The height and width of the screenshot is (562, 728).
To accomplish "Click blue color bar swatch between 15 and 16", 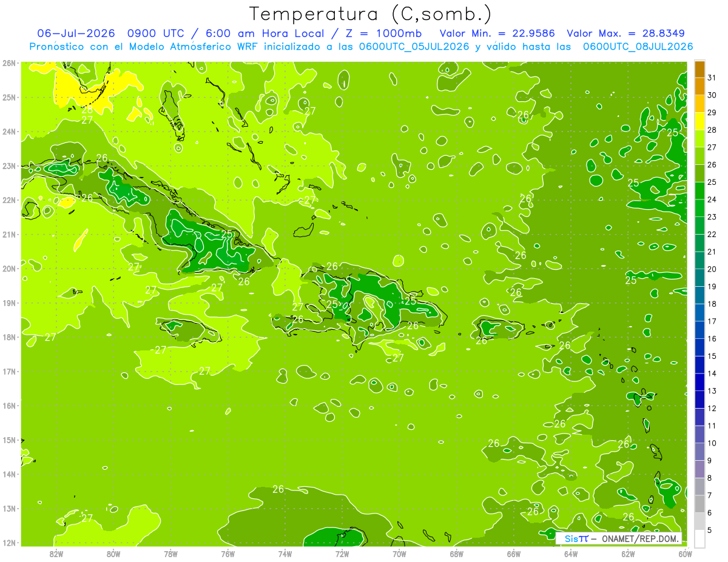I will pos(699,347).
